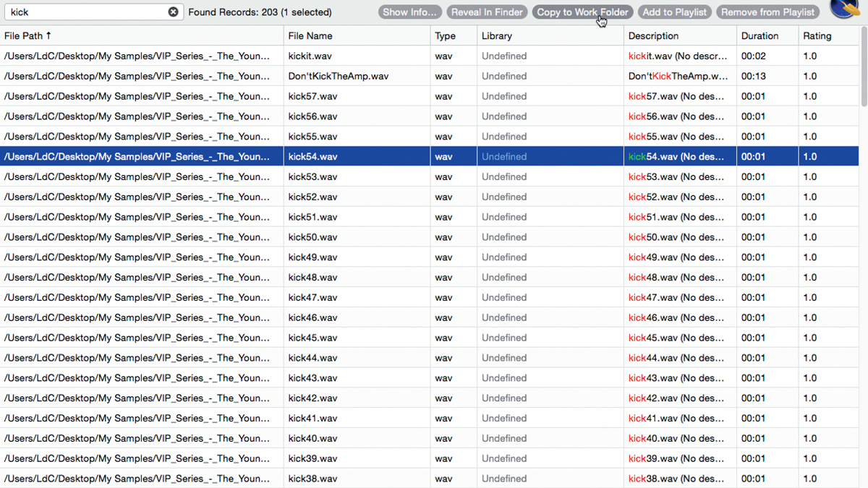
Task: Select file name kick50.wav
Action: (x=312, y=237)
